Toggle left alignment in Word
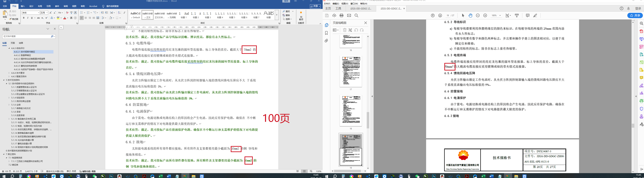 82,18
